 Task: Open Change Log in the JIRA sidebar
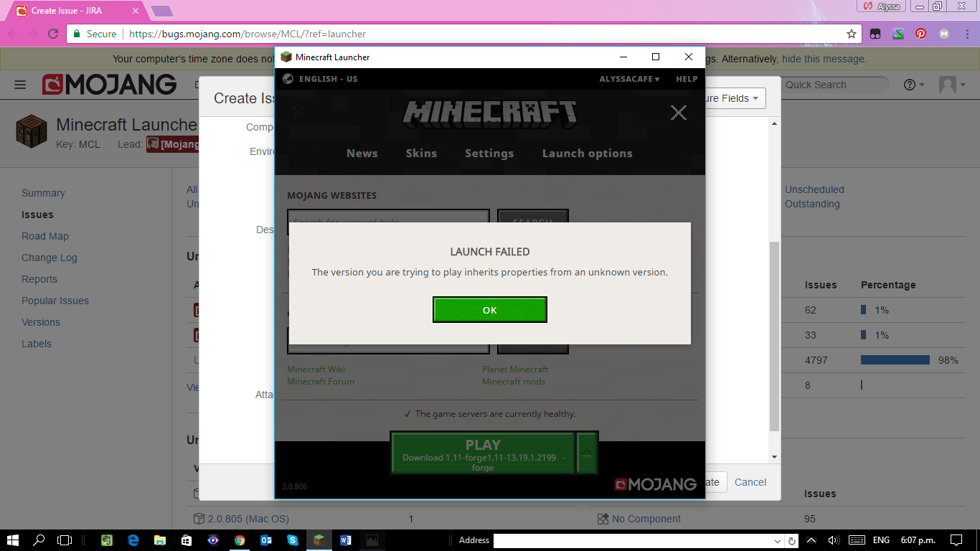50,258
